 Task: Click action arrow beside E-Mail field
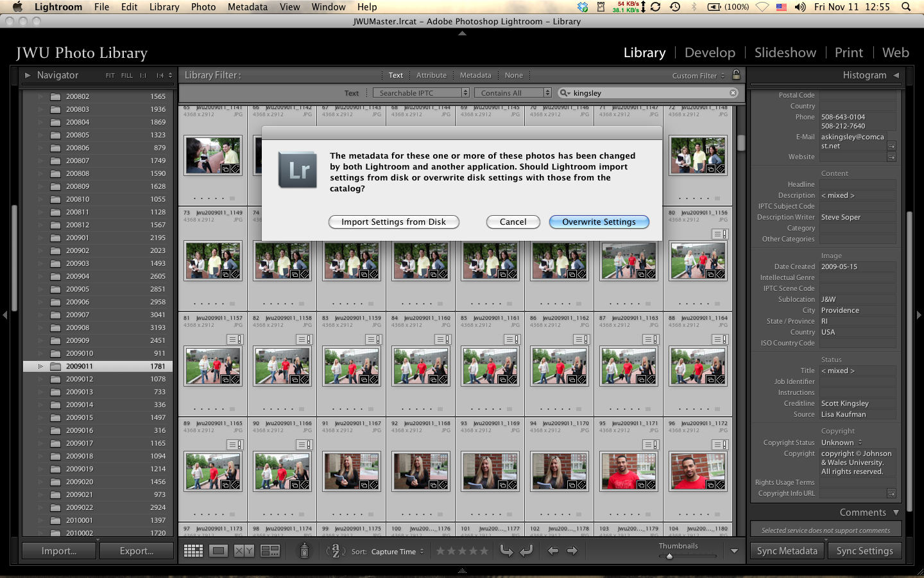tap(891, 146)
